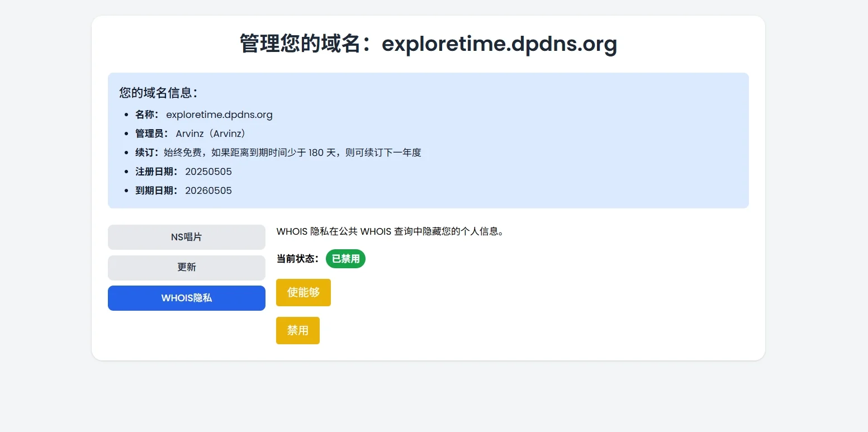Click the yellow 禁用 button
868x432 pixels.
298,330
